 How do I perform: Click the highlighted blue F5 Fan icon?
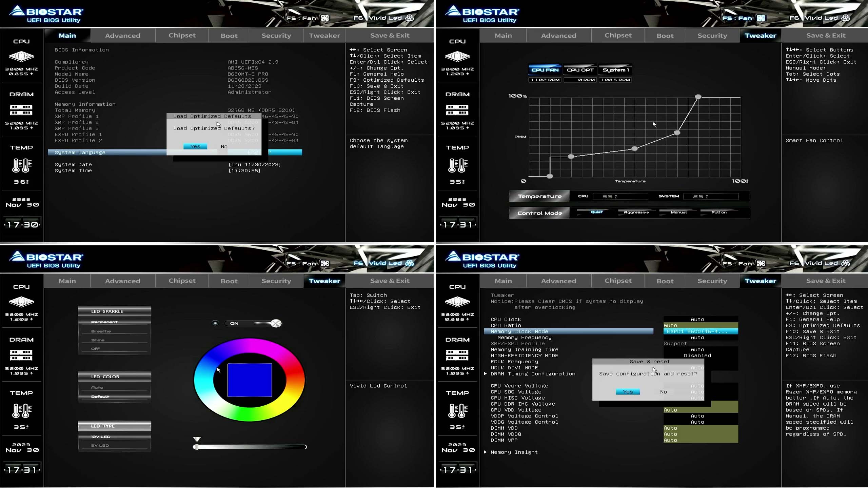tap(761, 18)
